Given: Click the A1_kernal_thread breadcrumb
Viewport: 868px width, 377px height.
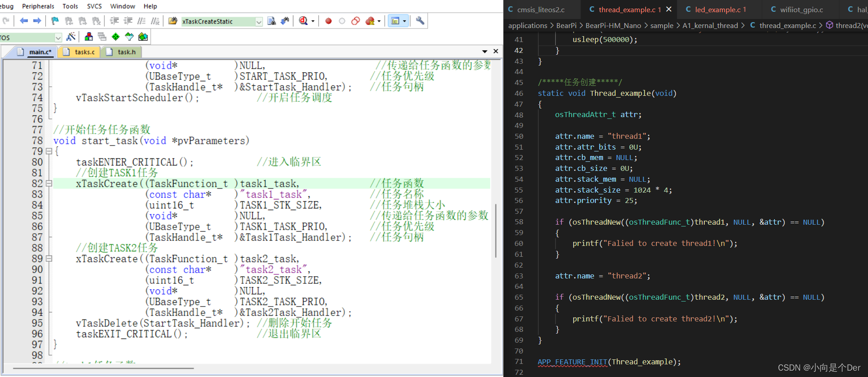Looking at the screenshot, I should (x=710, y=26).
